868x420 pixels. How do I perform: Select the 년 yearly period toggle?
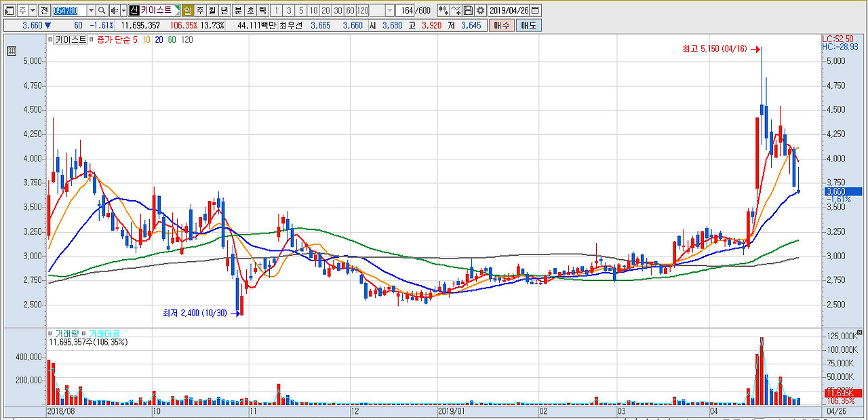tap(224, 11)
